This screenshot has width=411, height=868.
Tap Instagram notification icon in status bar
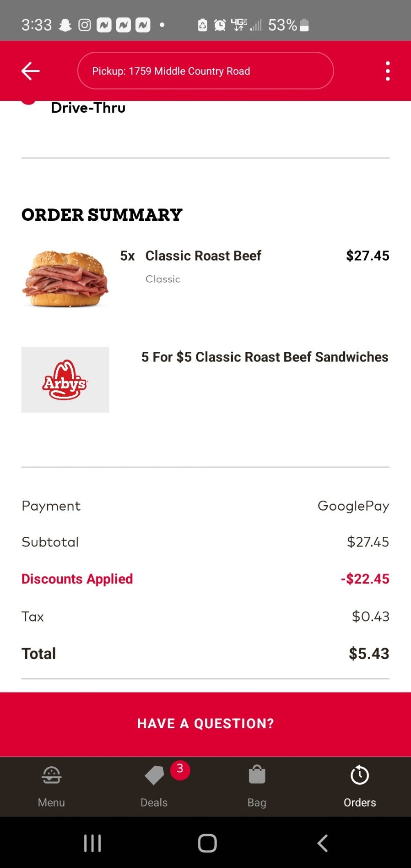point(85,25)
